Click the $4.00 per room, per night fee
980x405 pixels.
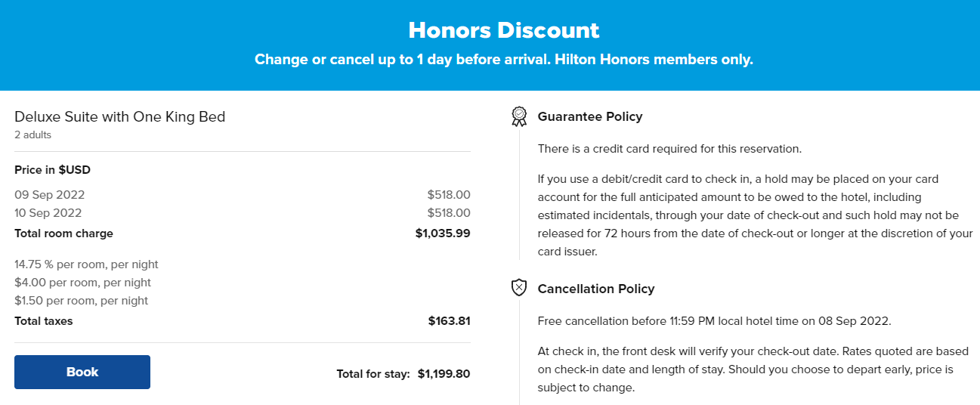[82, 283]
